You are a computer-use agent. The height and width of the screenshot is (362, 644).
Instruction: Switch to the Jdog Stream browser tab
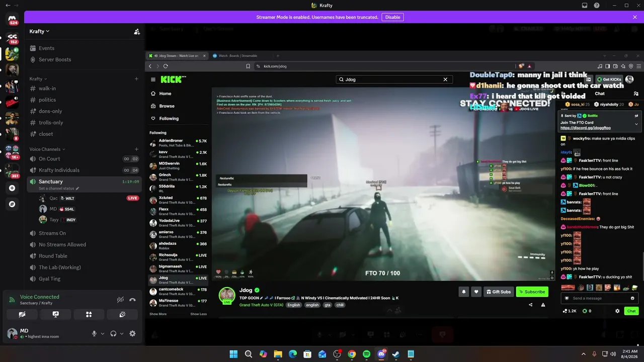coord(178,56)
